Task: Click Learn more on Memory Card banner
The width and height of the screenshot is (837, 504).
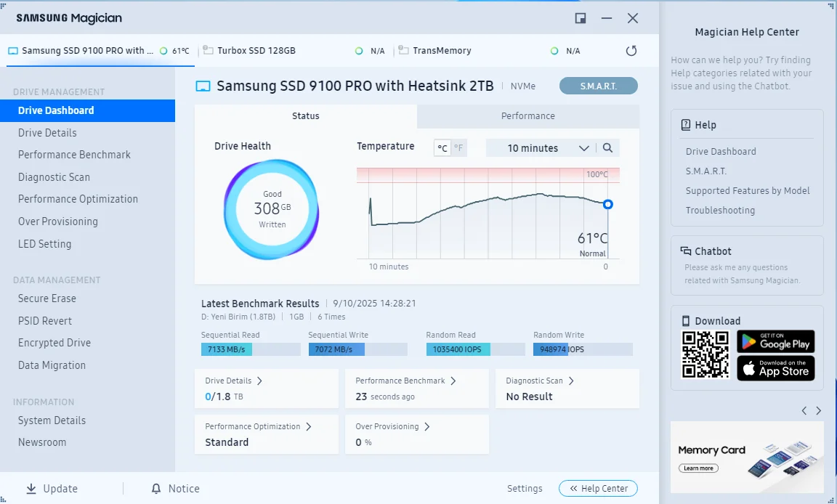Action: pos(698,468)
